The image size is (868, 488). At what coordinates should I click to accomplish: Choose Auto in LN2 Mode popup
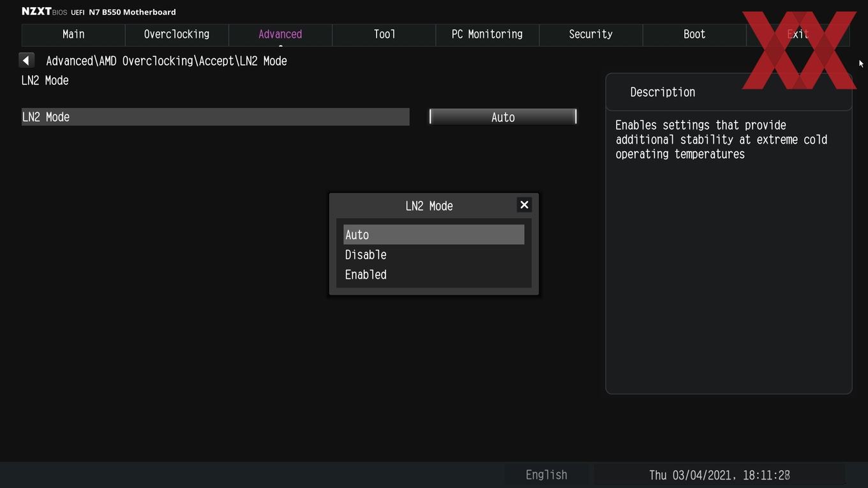click(433, 235)
